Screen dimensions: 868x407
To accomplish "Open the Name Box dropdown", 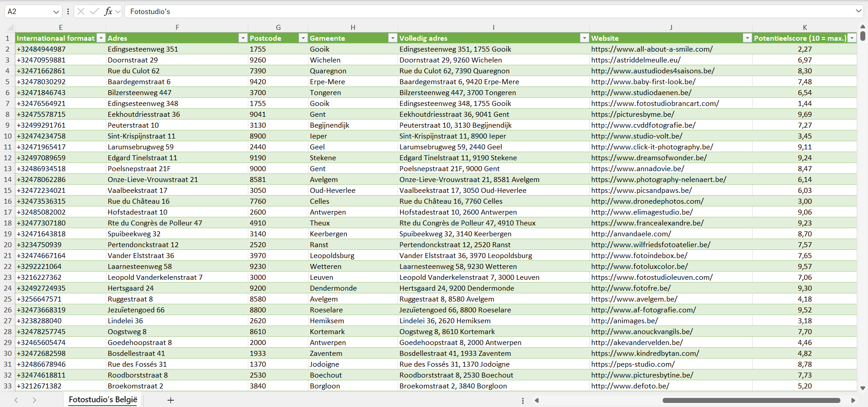I will click(x=56, y=12).
